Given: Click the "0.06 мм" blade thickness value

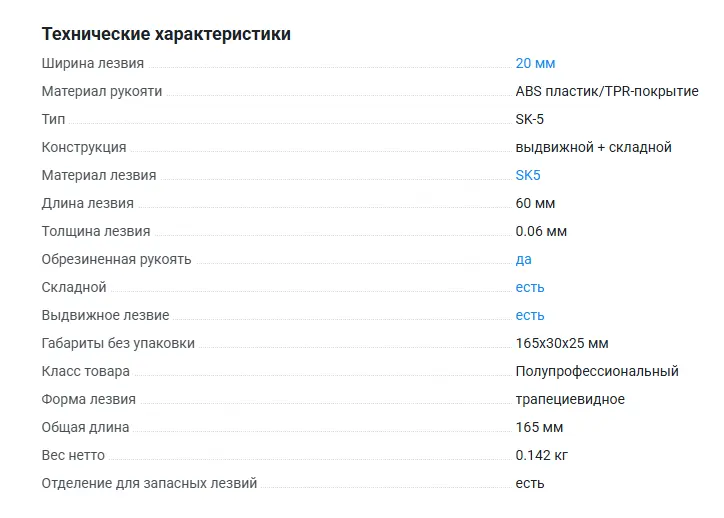Looking at the screenshot, I should [x=541, y=231].
